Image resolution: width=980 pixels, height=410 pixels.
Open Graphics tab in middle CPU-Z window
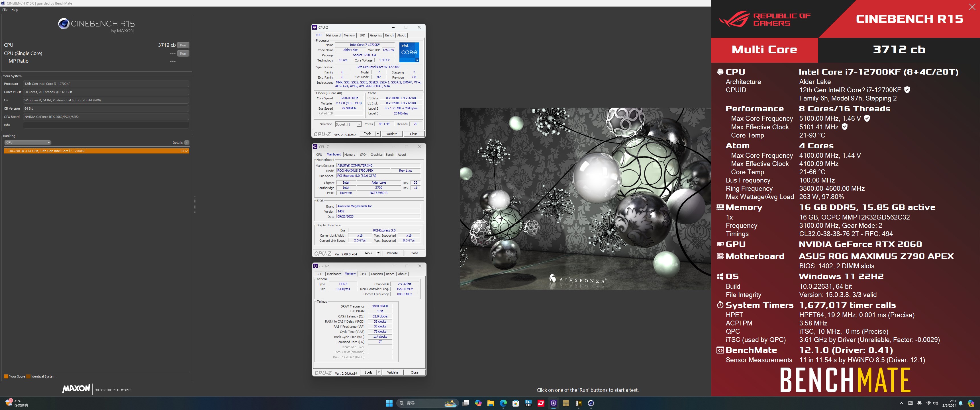(376, 155)
